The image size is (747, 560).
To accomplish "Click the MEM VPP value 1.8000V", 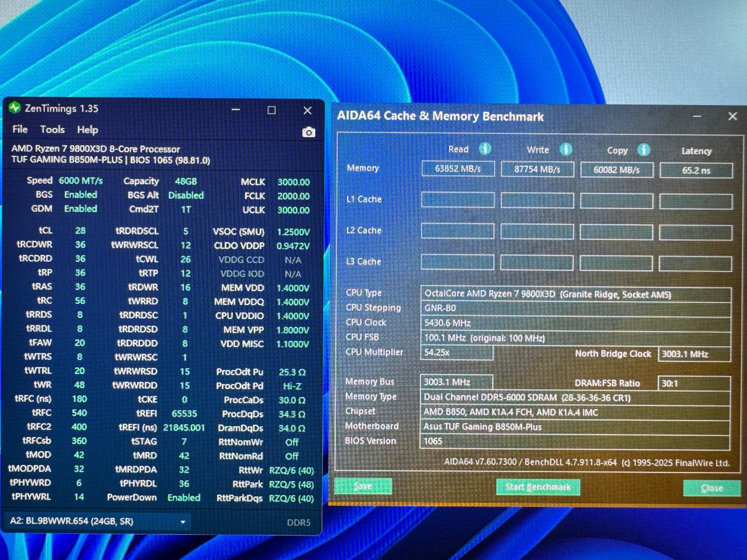I will pyautogui.click(x=293, y=330).
